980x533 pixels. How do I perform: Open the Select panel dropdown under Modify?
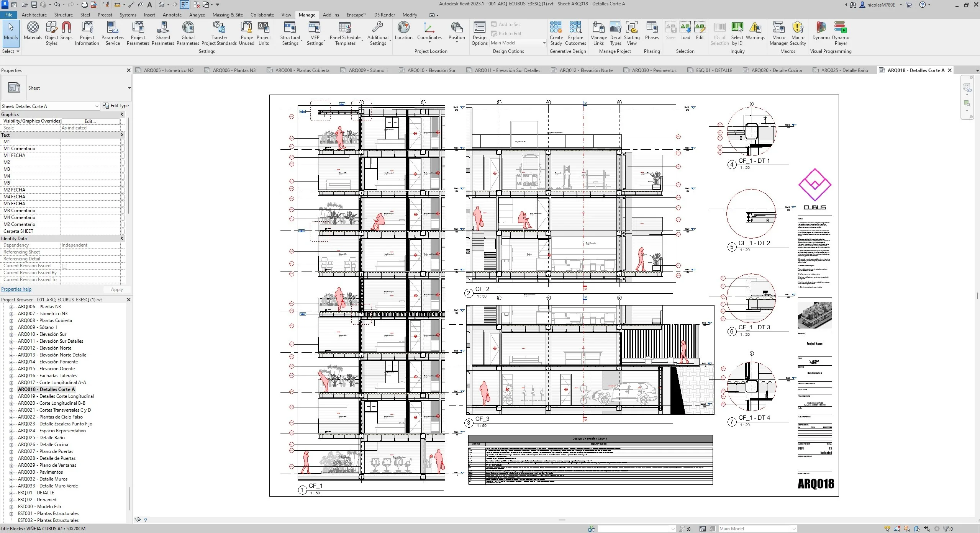(10, 51)
